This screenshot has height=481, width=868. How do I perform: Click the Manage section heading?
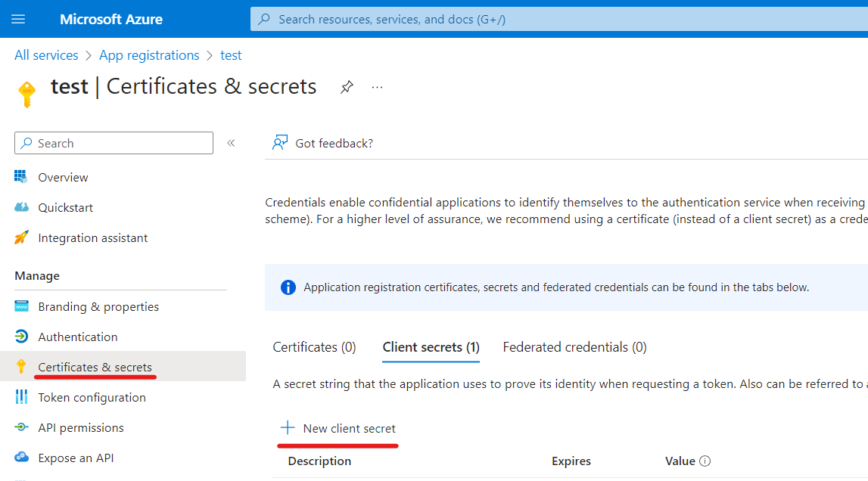(37, 275)
